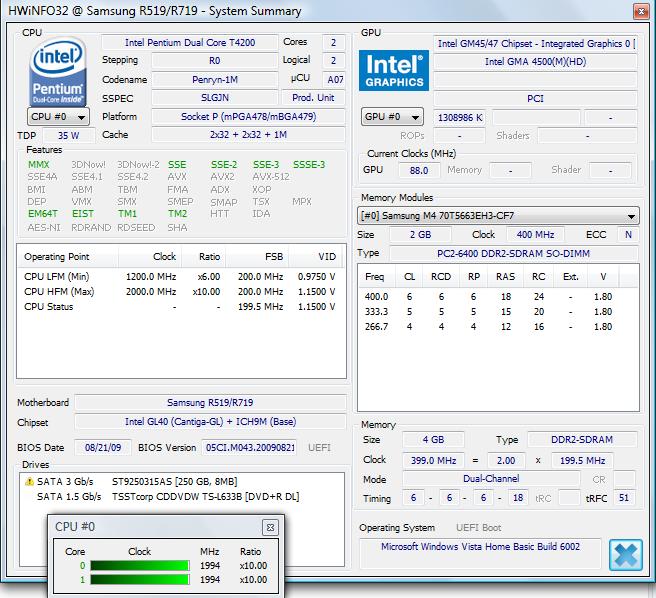Viewport: 656px width, 598px height.
Task: Click the Dual-Channel mode field
Action: (491, 479)
